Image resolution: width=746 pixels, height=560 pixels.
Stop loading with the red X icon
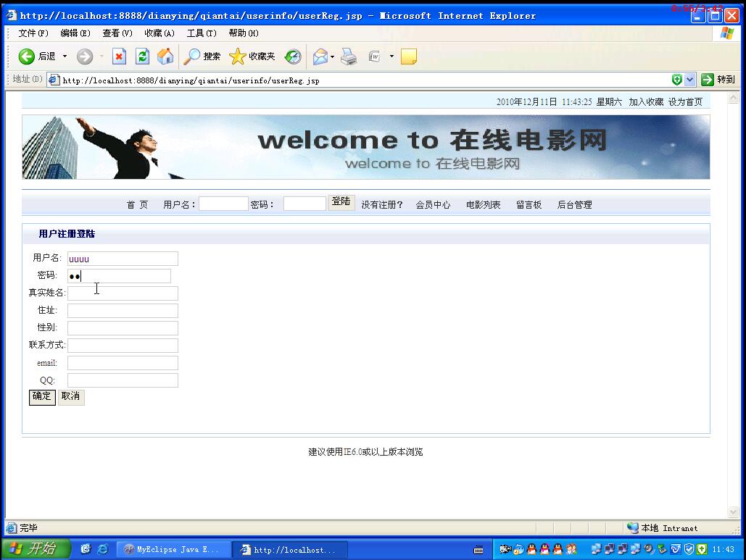119,57
